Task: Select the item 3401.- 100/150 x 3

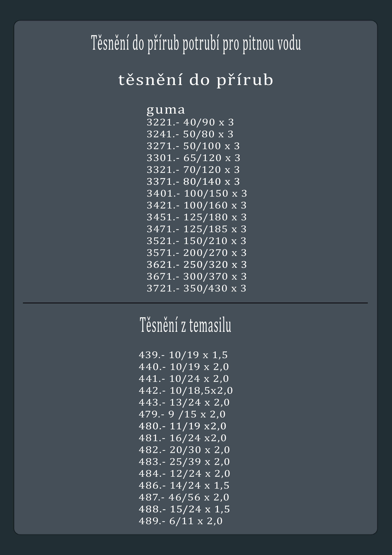Action: pyautogui.click(x=197, y=193)
